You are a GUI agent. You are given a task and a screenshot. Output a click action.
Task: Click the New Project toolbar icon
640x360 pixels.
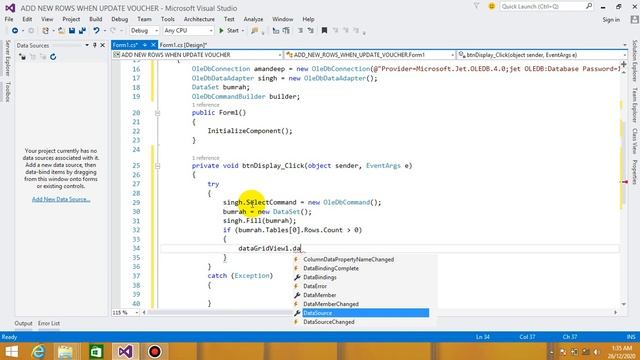pyautogui.click(x=45, y=31)
